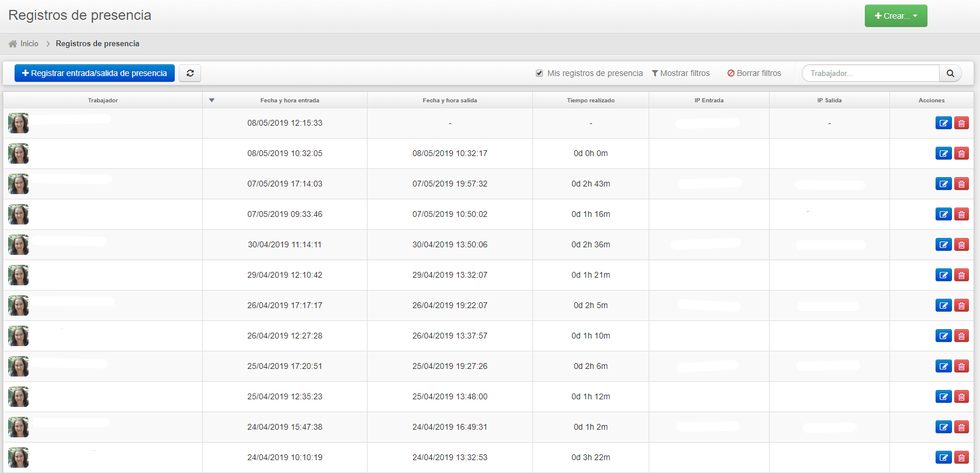Delete the 07/05/2019 09:33:46 record
Viewport: 980px width, 473px height.
pyautogui.click(x=961, y=214)
